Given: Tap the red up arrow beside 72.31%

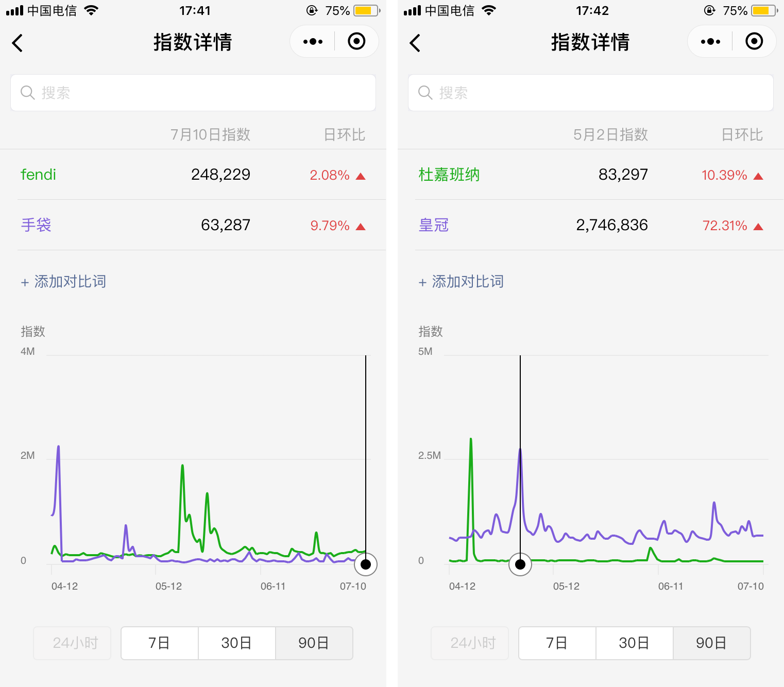Looking at the screenshot, I should [758, 227].
